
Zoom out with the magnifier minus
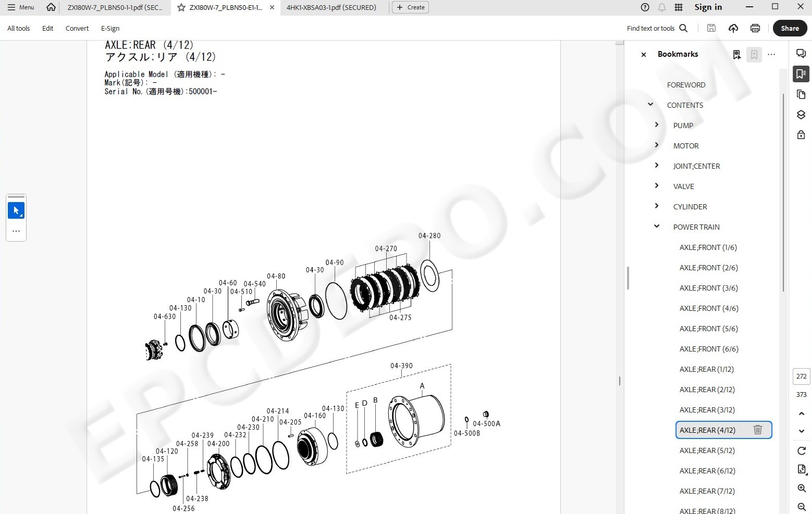(802, 507)
